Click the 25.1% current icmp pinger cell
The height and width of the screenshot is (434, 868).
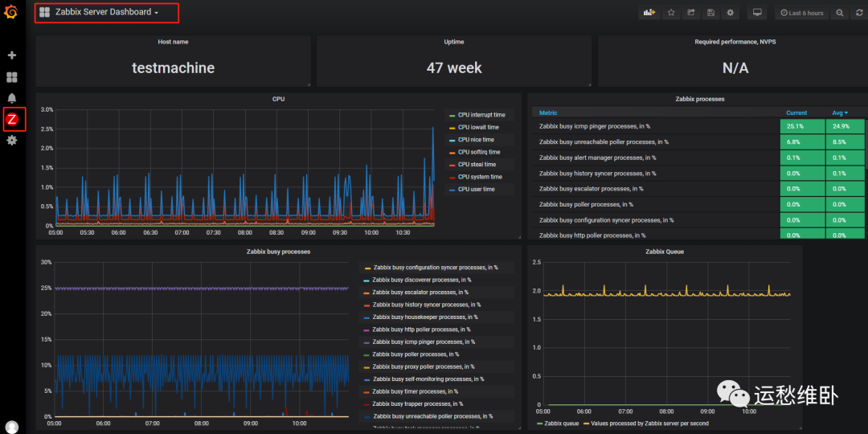tap(803, 126)
